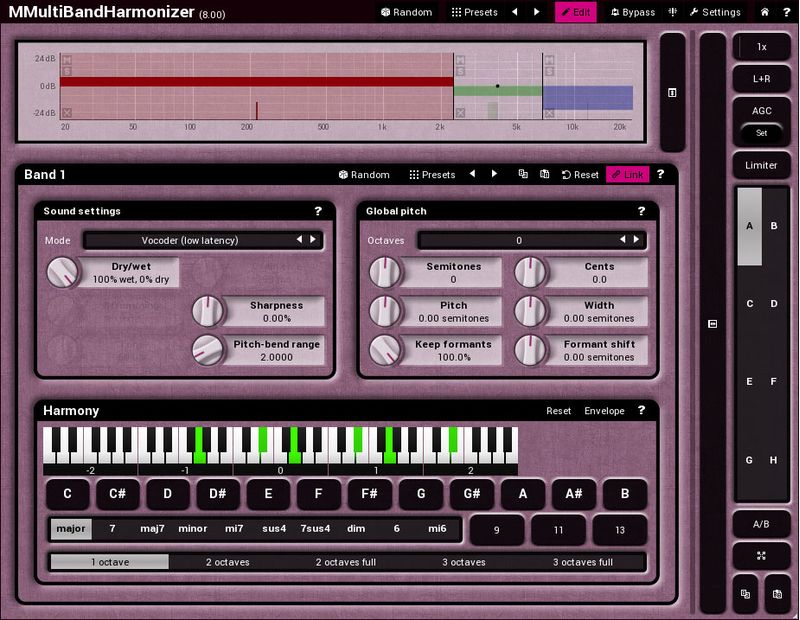Click the global Random dice button
Image resolution: width=800 pixels, height=620 pixels.
click(407, 12)
